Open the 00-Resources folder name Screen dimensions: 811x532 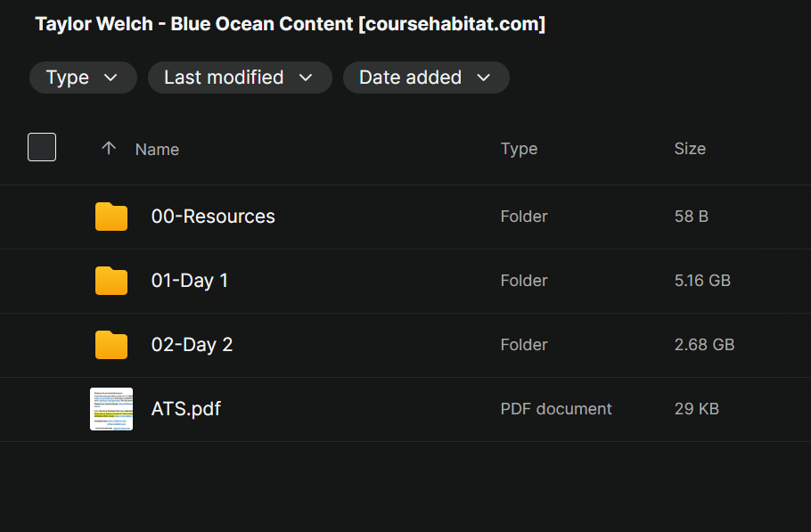tap(213, 217)
